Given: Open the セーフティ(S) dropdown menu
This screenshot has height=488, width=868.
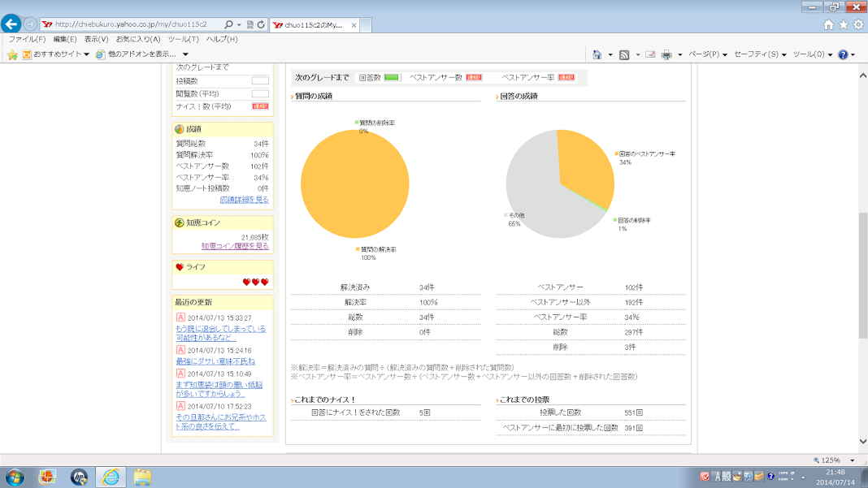Looking at the screenshot, I should coord(760,54).
